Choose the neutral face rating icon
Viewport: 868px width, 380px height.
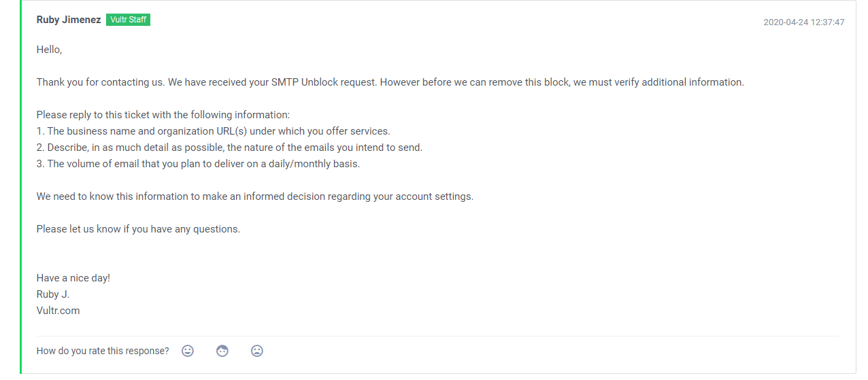coord(222,351)
